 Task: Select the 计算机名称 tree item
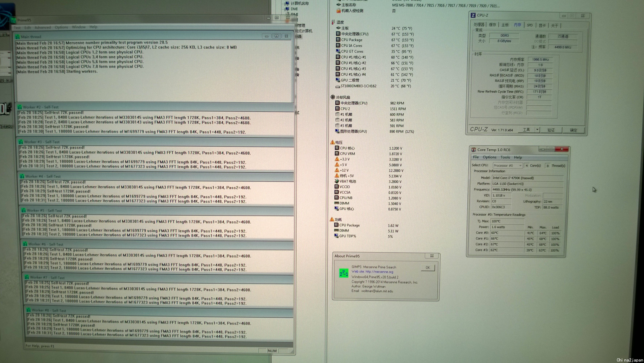[x=300, y=3]
